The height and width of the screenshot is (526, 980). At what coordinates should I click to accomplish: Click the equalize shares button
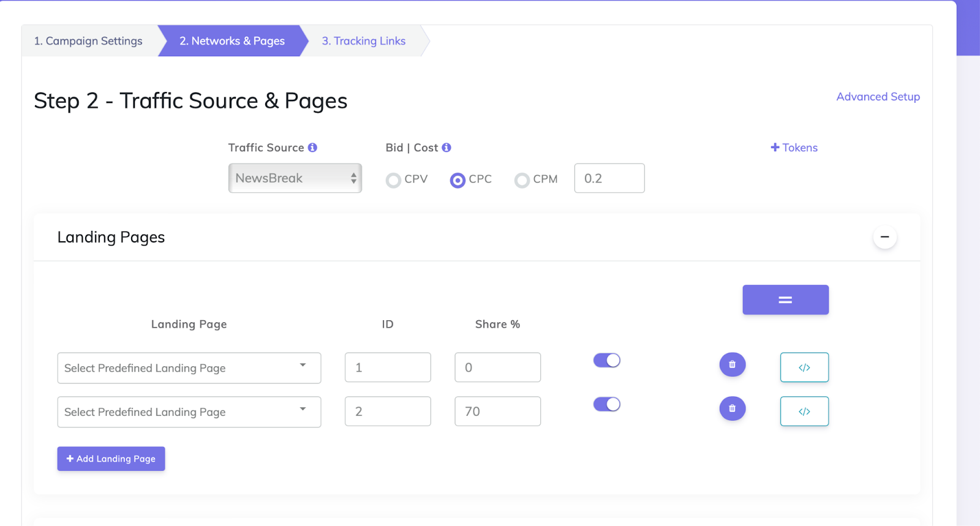click(785, 300)
